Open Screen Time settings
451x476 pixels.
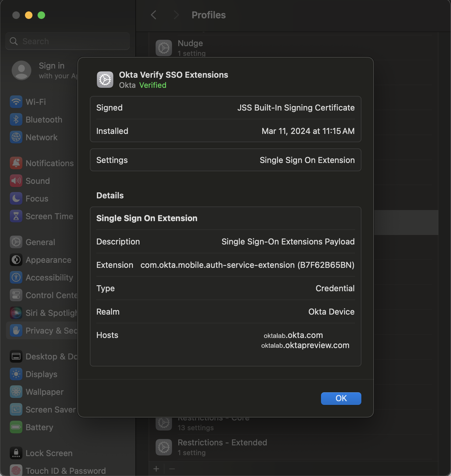[x=50, y=216]
